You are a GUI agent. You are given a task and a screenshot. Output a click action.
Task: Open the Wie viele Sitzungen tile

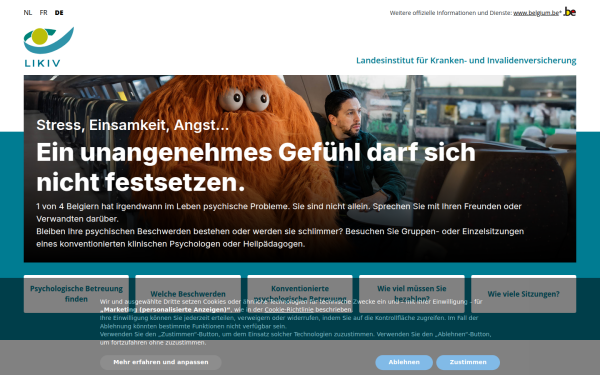click(523, 294)
